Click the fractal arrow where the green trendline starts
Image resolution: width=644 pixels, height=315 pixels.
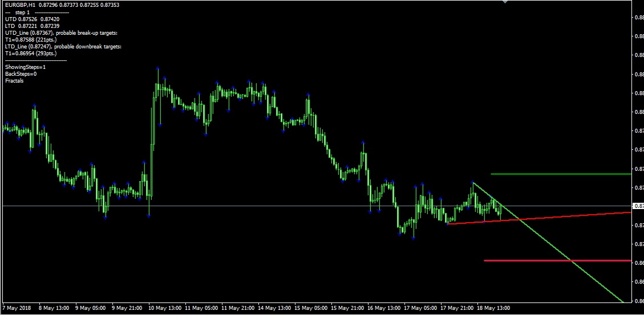pos(473,182)
